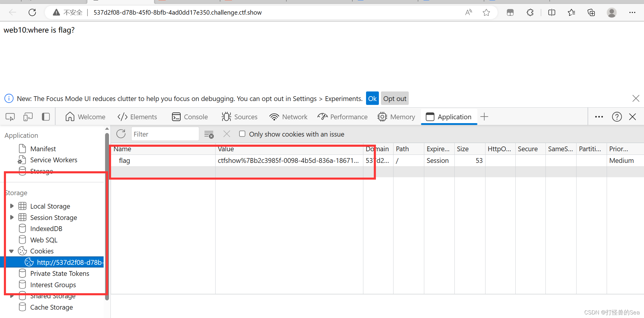
Task: Clear all cookies with the clear icon
Action: 226,134
